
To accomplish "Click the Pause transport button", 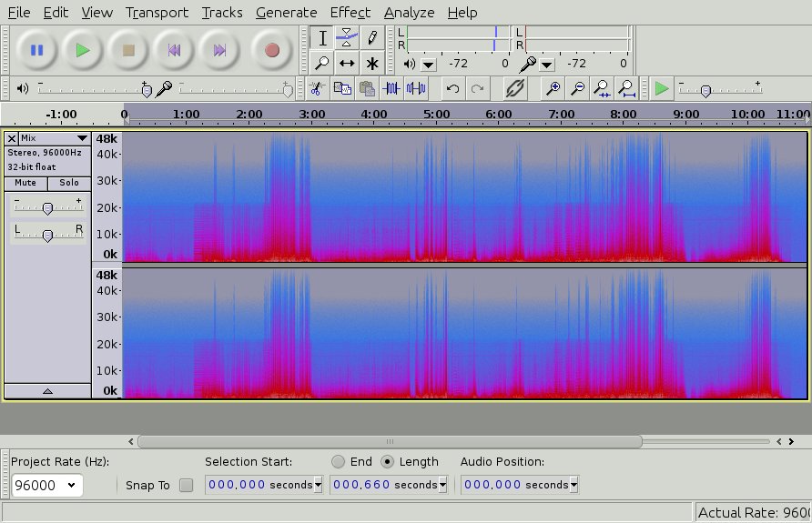I will (x=36, y=50).
